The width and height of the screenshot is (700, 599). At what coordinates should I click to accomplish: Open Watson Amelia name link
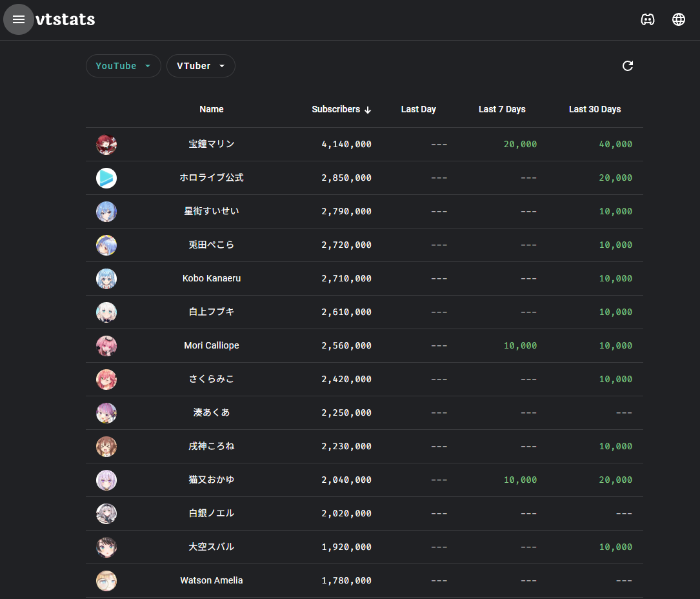(x=211, y=580)
